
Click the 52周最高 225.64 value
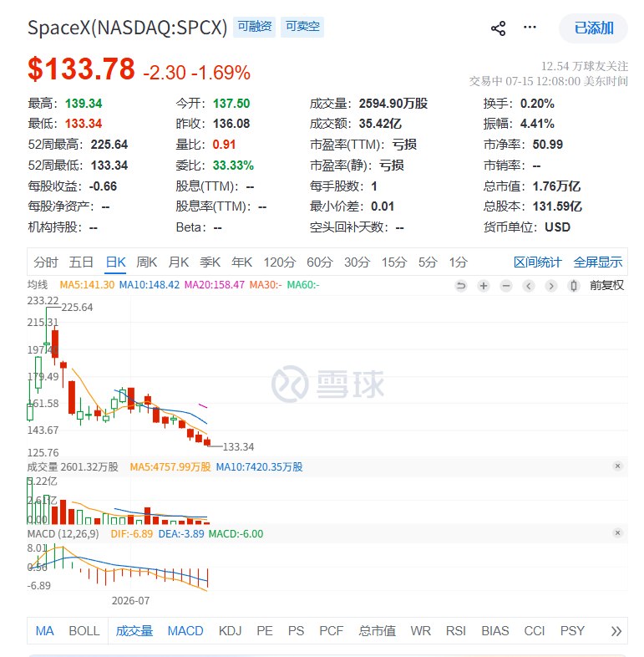coord(109,145)
